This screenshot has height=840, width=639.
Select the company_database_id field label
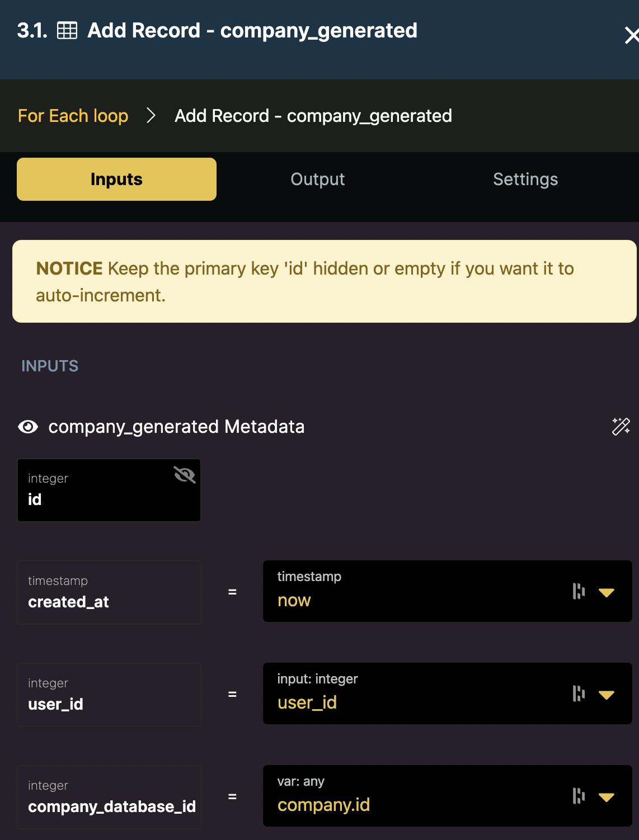pyautogui.click(x=109, y=797)
